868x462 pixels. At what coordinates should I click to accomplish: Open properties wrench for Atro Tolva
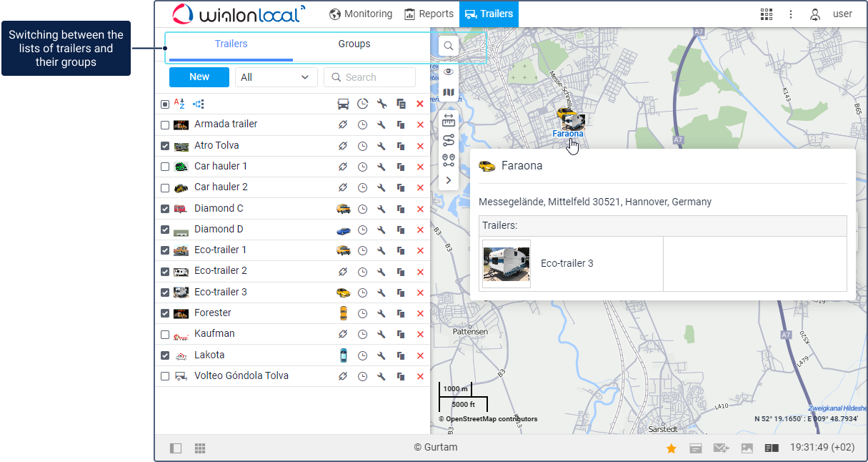click(x=381, y=146)
